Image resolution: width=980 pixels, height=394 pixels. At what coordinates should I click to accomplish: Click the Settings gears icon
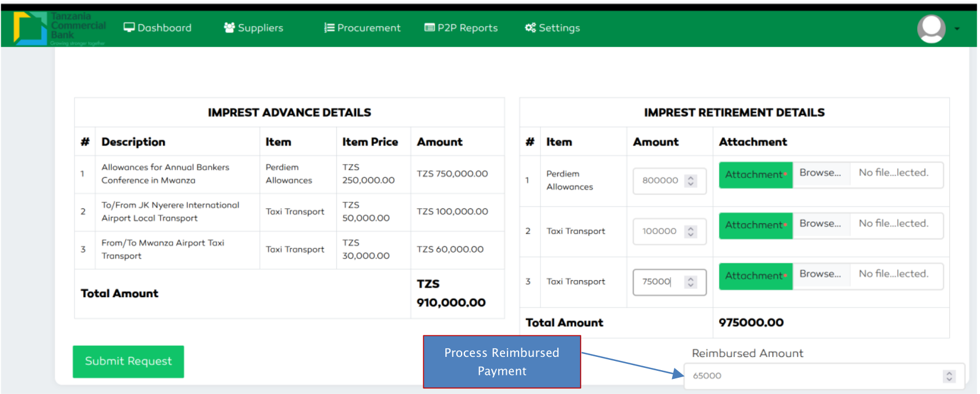[530, 27]
